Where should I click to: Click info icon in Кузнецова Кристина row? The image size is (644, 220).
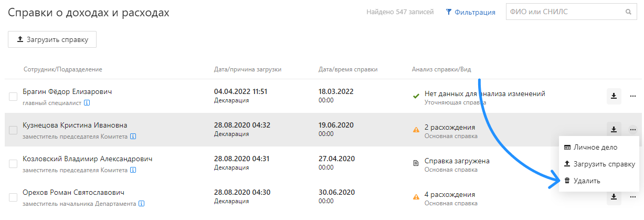tap(133, 137)
